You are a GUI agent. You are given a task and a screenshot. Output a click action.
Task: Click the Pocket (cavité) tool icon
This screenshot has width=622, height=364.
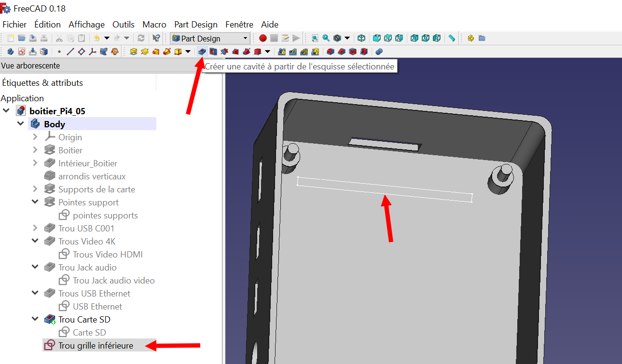(x=202, y=52)
